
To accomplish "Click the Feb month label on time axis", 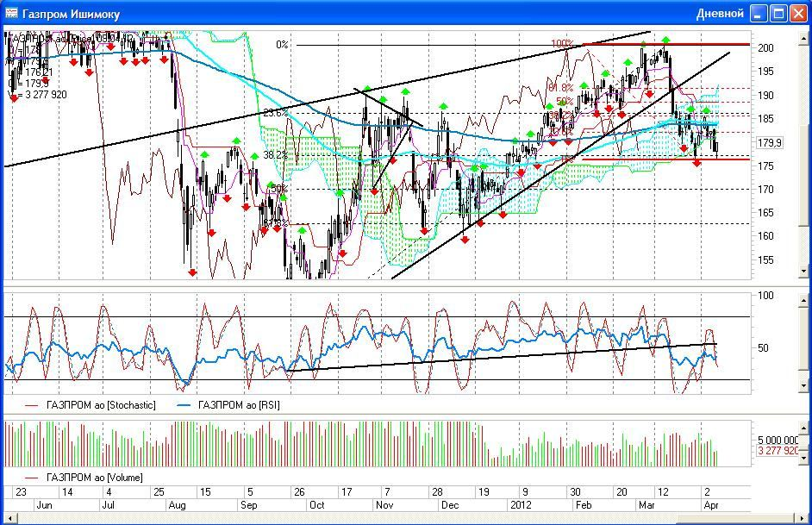I will click(x=584, y=505).
